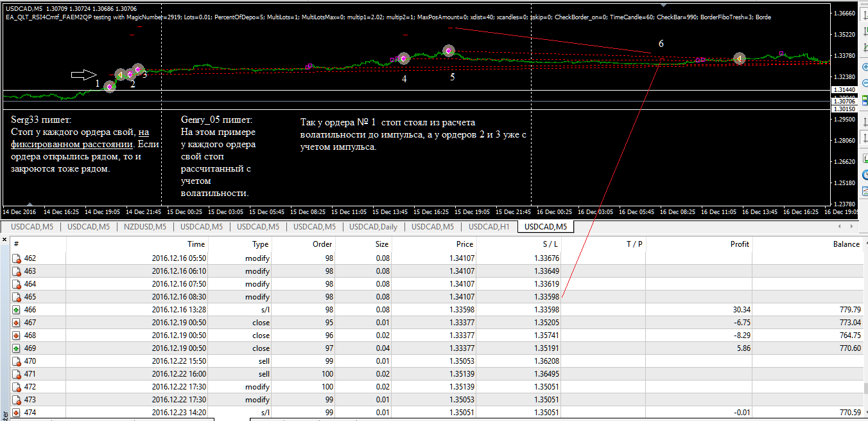Select the 'Serg33 пишет:' text label on chart
The width and height of the screenshot is (868, 421).
42,120
